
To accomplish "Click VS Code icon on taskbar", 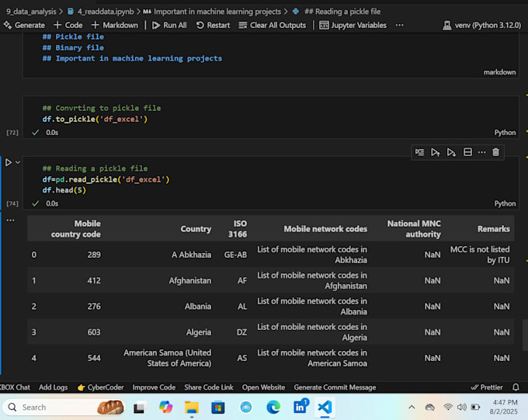I will [x=325, y=408].
